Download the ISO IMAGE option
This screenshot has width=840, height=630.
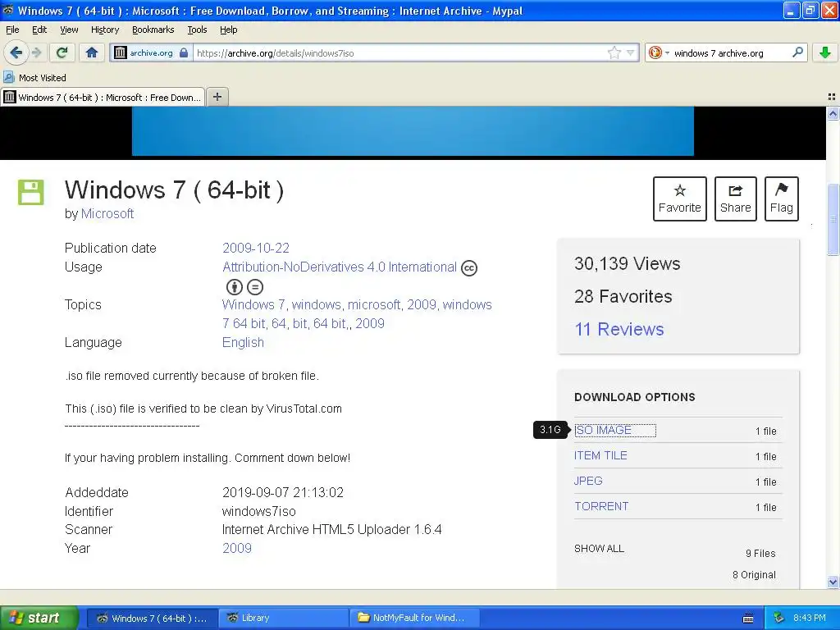coord(615,430)
